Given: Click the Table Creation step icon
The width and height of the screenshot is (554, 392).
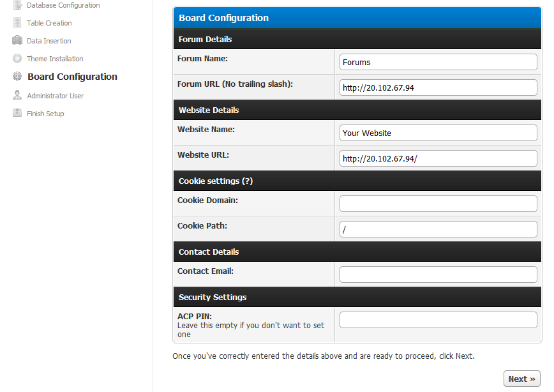Looking at the screenshot, I should (x=17, y=23).
